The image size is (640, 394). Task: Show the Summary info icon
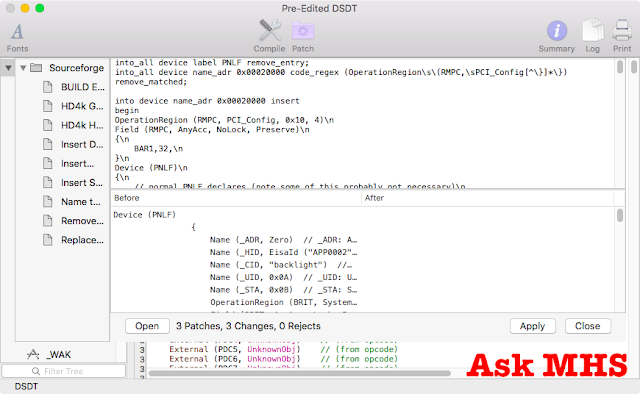tap(557, 31)
